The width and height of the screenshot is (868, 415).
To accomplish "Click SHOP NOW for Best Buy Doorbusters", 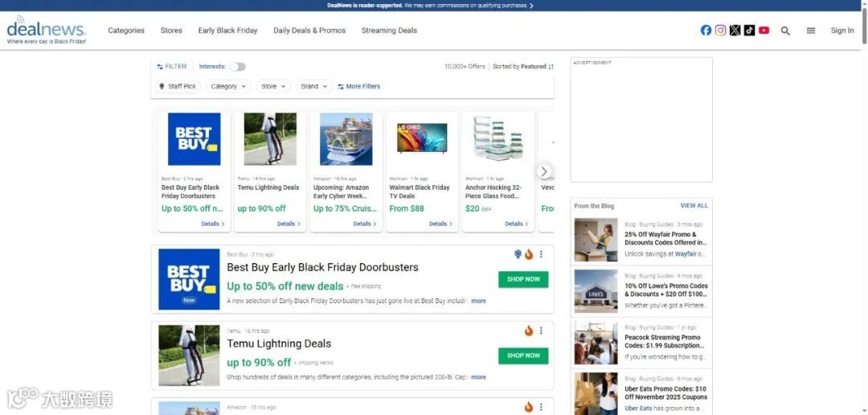I will click(x=523, y=279).
